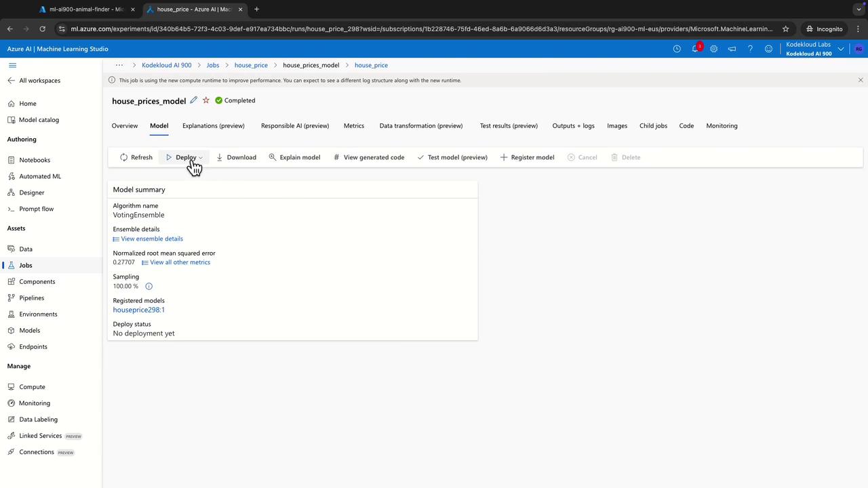Return to All workspaces
This screenshot has width=868, height=488.
tap(34, 81)
